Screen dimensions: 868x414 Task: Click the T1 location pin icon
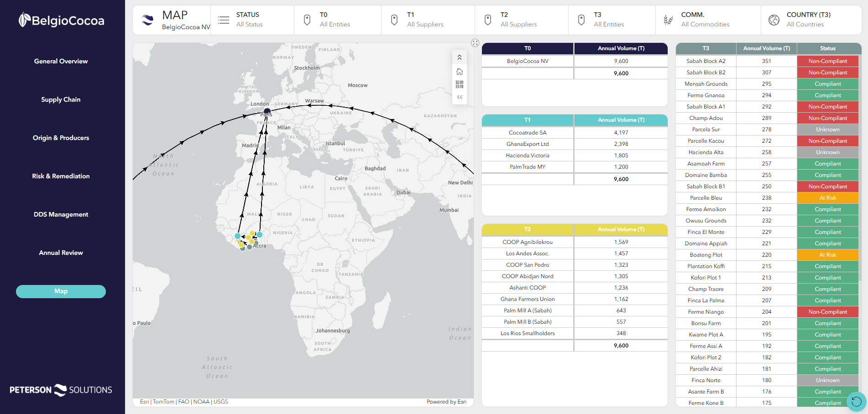[394, 20]
